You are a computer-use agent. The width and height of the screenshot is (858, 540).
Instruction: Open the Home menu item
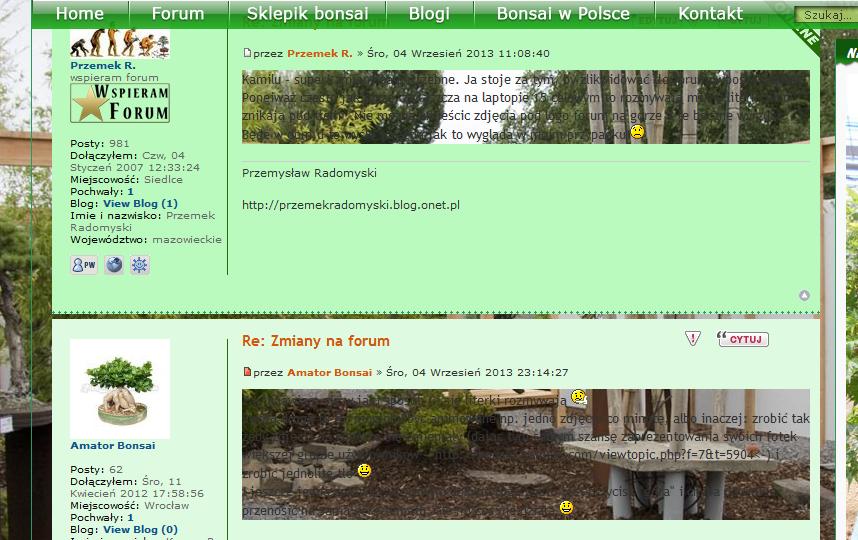tap(80, 14)
